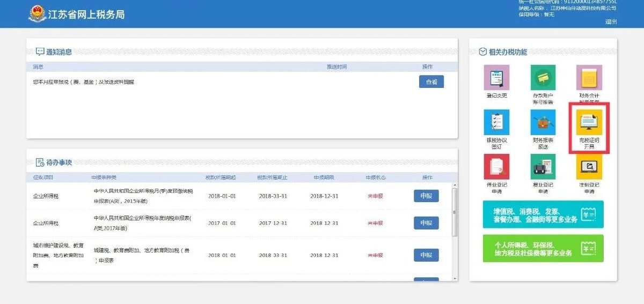
Task: Click the 江苏省网上税务局 logo emblem
Action: click(x=37, y=14)
